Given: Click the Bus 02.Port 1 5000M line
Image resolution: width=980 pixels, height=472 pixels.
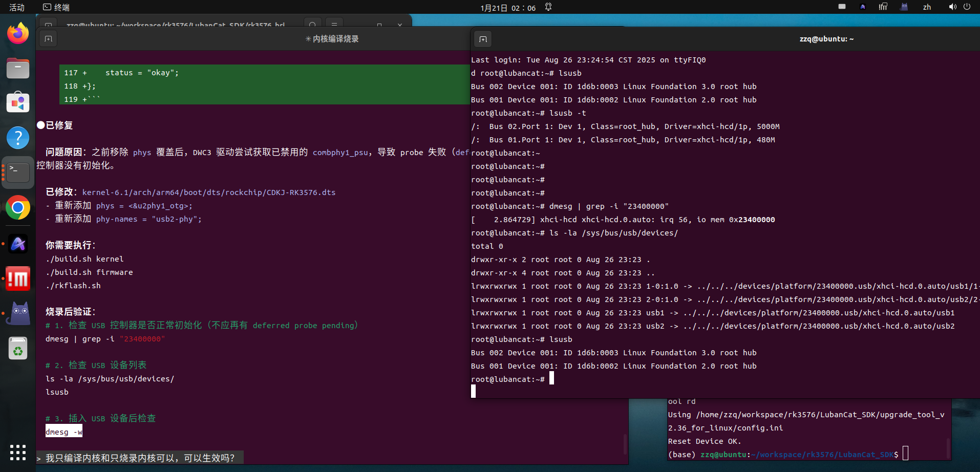Looking at the screenshot, I should [625, 126].
